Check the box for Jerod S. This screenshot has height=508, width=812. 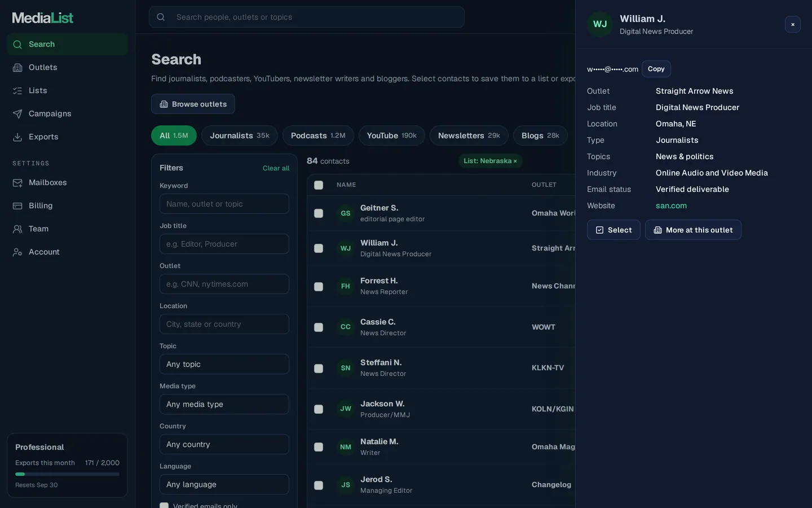point(319,485)
